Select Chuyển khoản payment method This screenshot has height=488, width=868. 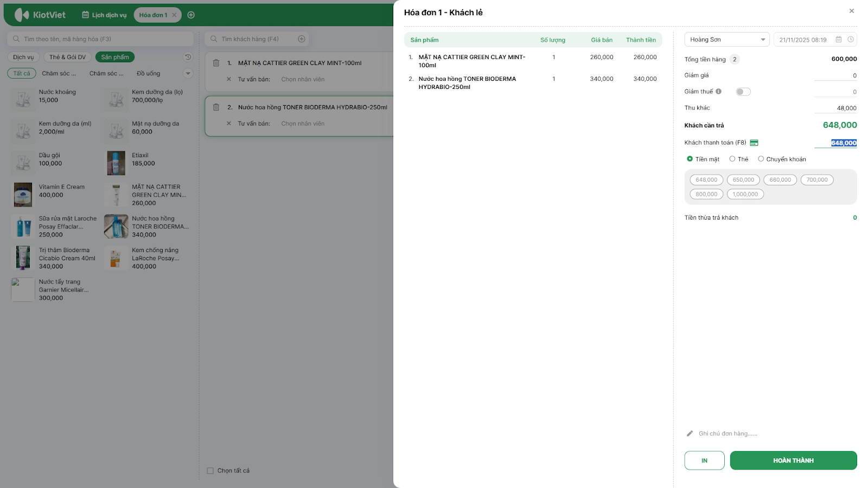coord(782,159)
